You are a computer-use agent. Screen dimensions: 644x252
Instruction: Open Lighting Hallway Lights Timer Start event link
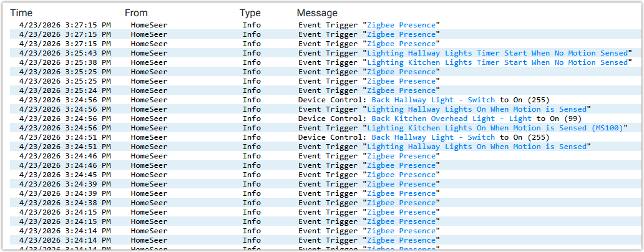[497, 53]
